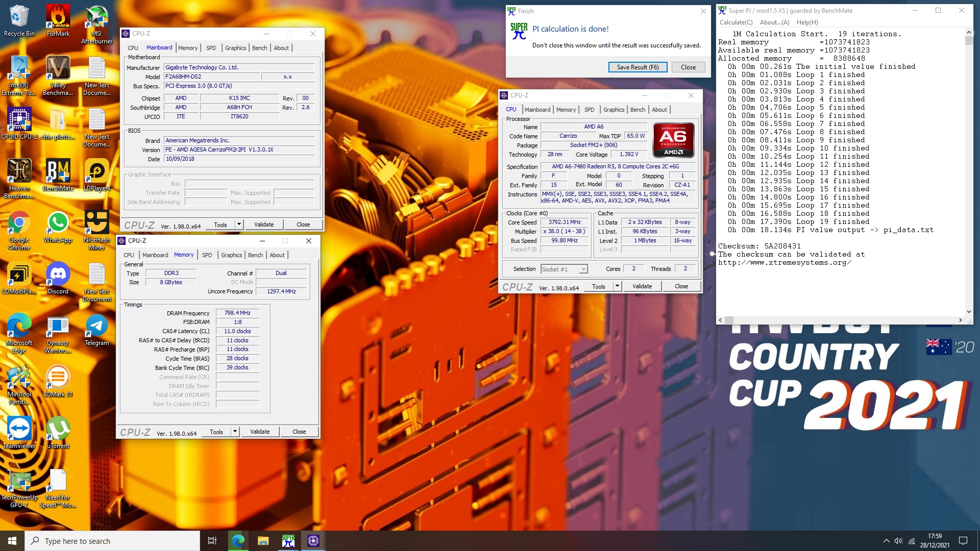Expand Tools dropdown in Memory CPU-Z window
This screenshot has width=980, height=551.
pyautogui.click(x=235, y=432)
